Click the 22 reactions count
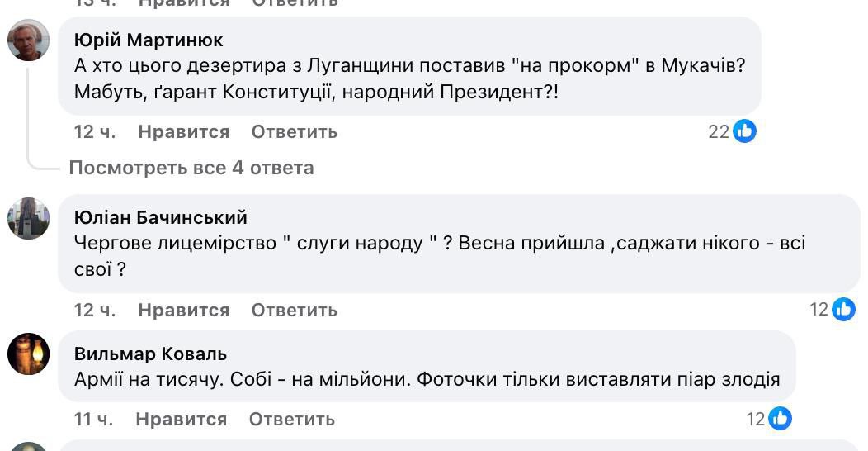Image resolution: width=868 pixels, height=451 pixels. [719, 131]
